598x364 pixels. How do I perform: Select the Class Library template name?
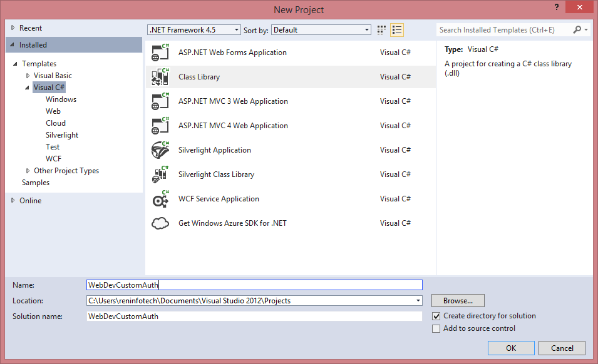click(199, 77)
